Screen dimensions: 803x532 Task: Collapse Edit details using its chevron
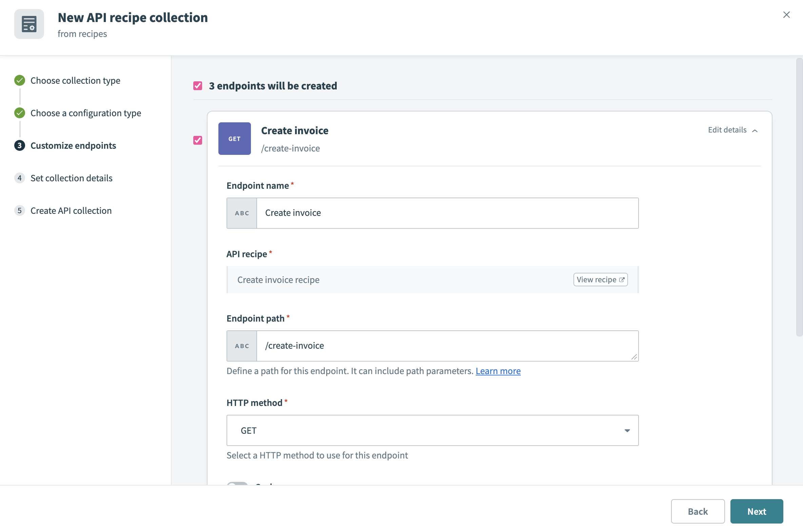[755, 130]
